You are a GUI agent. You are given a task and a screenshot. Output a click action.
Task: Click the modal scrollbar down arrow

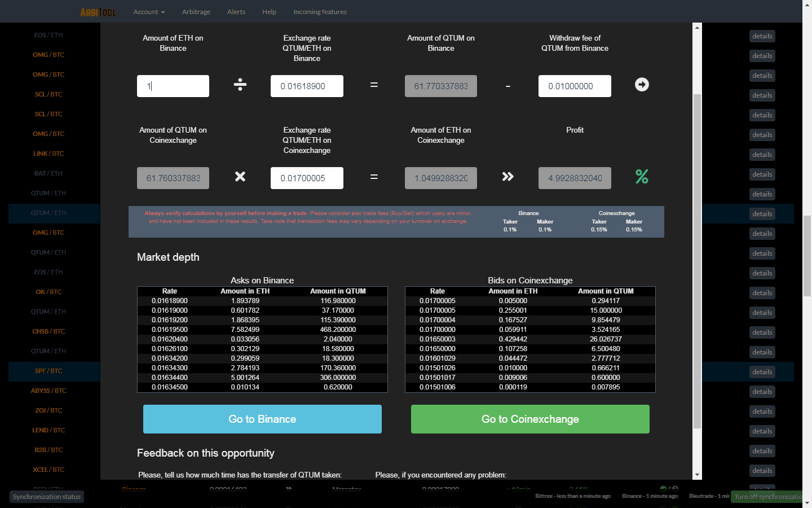(x=698, y=475)
